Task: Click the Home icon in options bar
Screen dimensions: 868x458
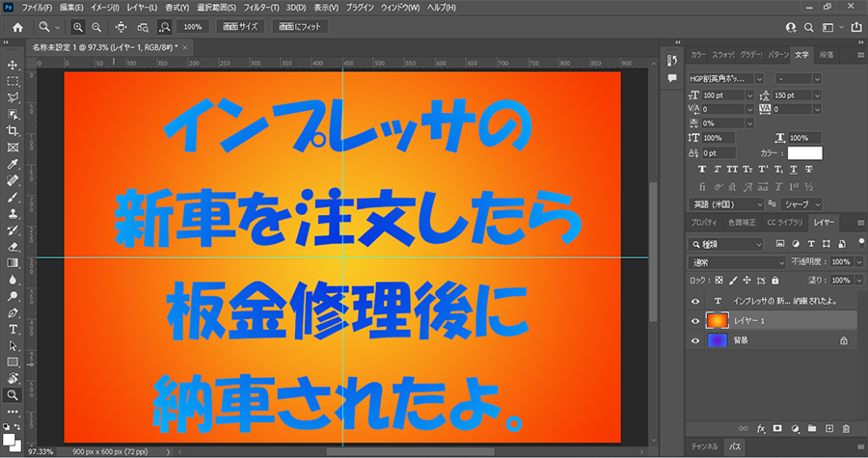Action: (x=17, y=27)
